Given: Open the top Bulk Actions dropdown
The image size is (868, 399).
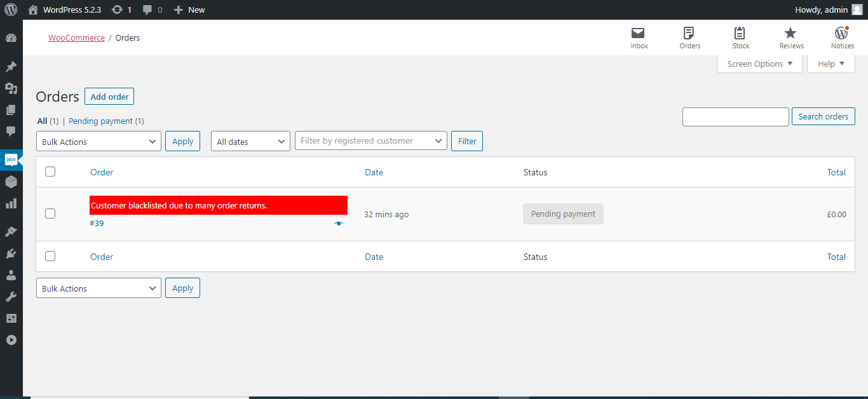Looking at the screenshot, I should pos(98,141).
